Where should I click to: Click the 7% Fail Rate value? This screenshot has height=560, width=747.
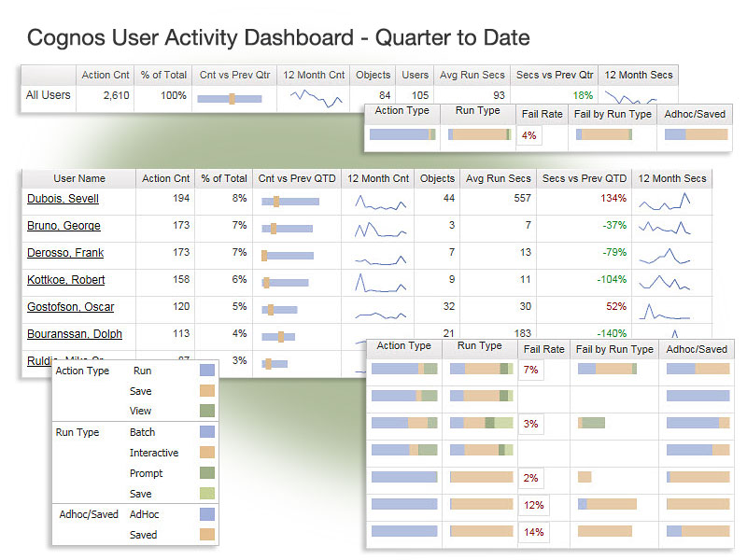coord(530,370)
